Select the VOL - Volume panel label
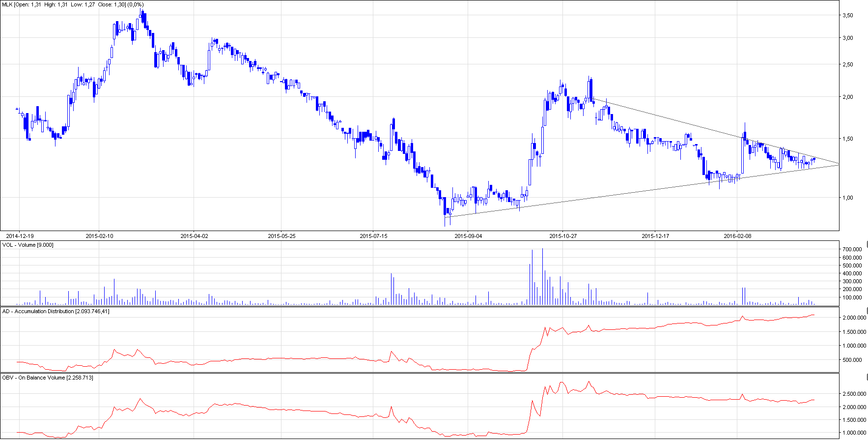 tap(28, 245)
